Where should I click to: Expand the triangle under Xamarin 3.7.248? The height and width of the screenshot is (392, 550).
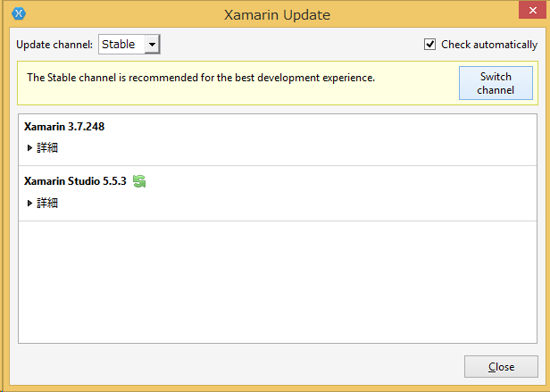(x=30, y=148)
